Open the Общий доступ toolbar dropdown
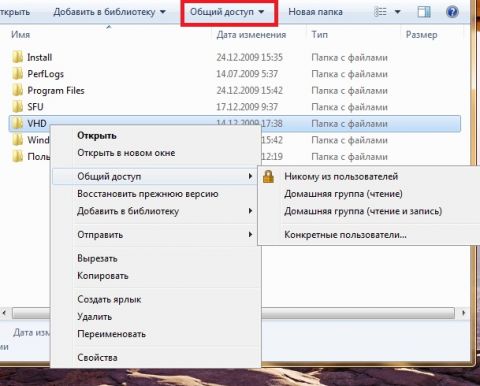480x386 pixels. click(x=227, y=12)
